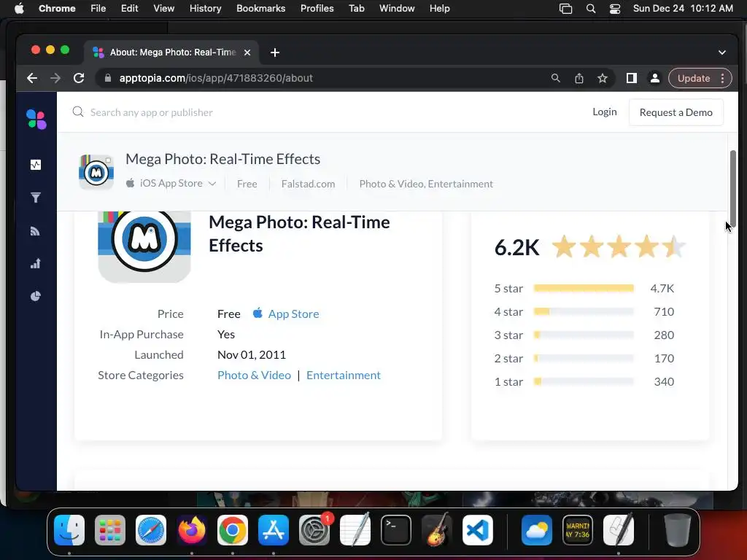Screen dimensions: 747x560
Task: Open Chrome three-dot menu beside Update
Action: tap(723, 78)
